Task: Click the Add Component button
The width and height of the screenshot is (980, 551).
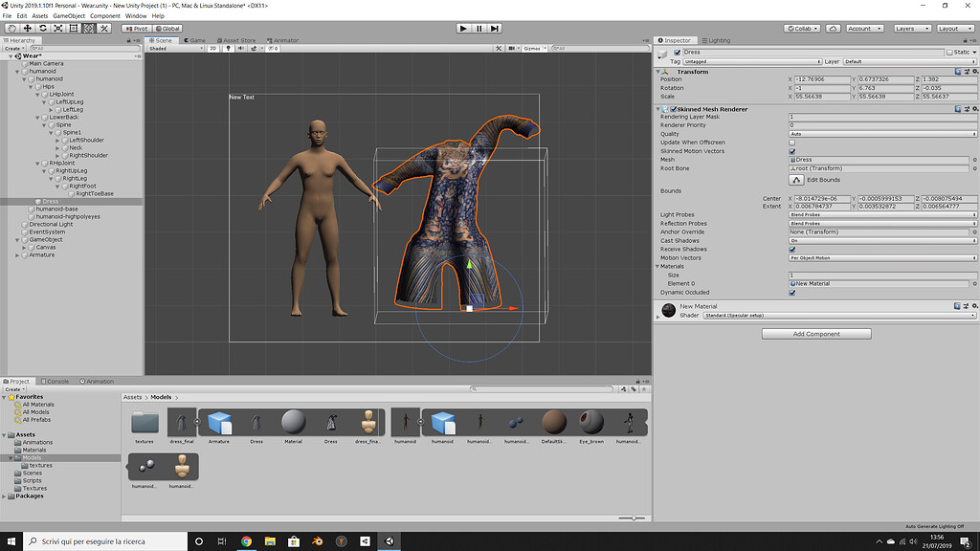Action: (x=815, y=333)
